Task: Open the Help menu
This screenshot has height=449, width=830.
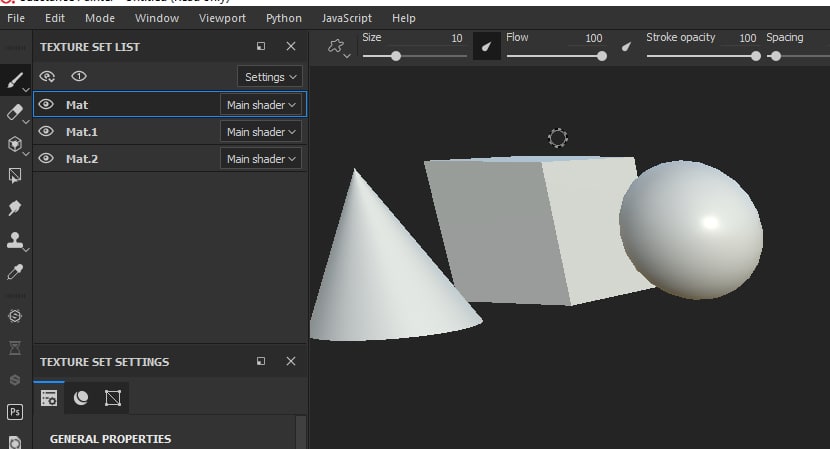Action: pos(404,18)
